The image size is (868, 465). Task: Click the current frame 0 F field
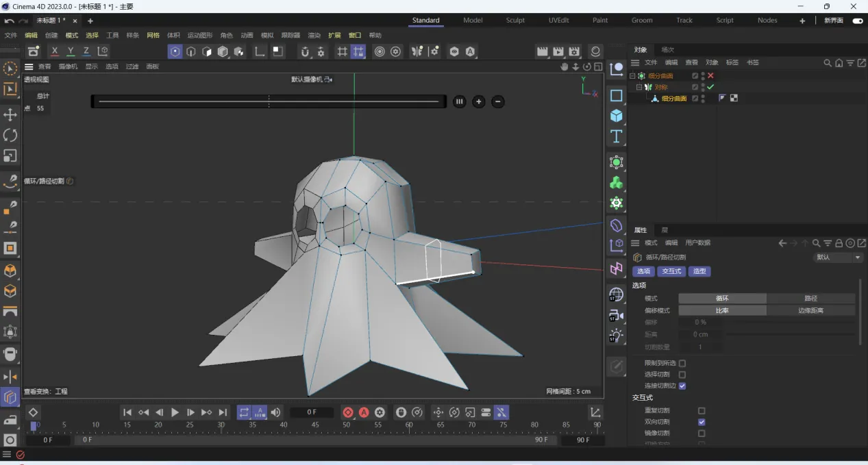click(312, 412)
